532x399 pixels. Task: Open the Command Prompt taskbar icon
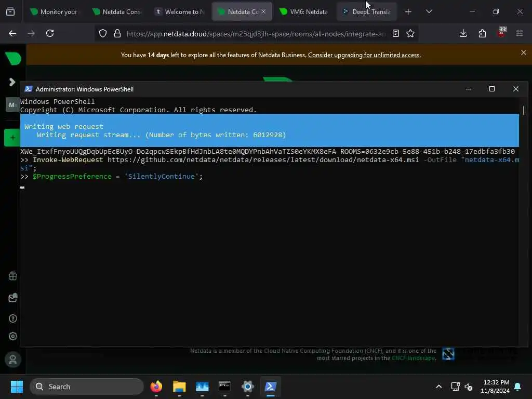[x=224, y=387]
